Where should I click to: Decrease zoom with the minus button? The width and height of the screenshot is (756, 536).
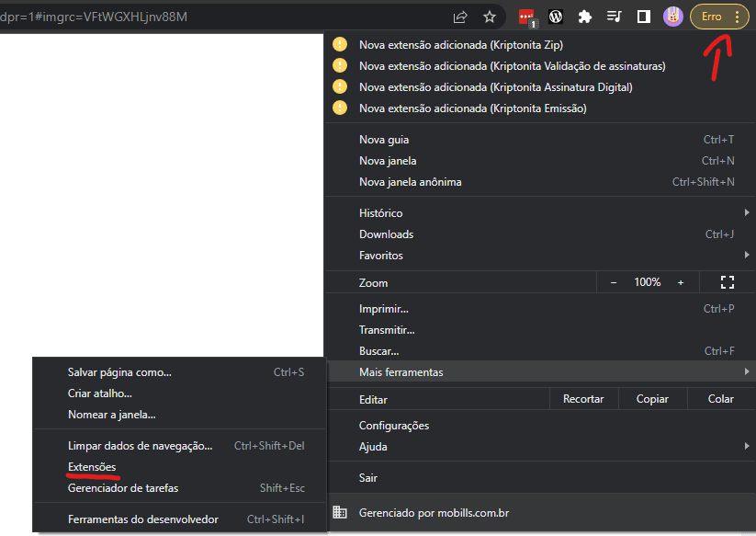coord(614,282)
